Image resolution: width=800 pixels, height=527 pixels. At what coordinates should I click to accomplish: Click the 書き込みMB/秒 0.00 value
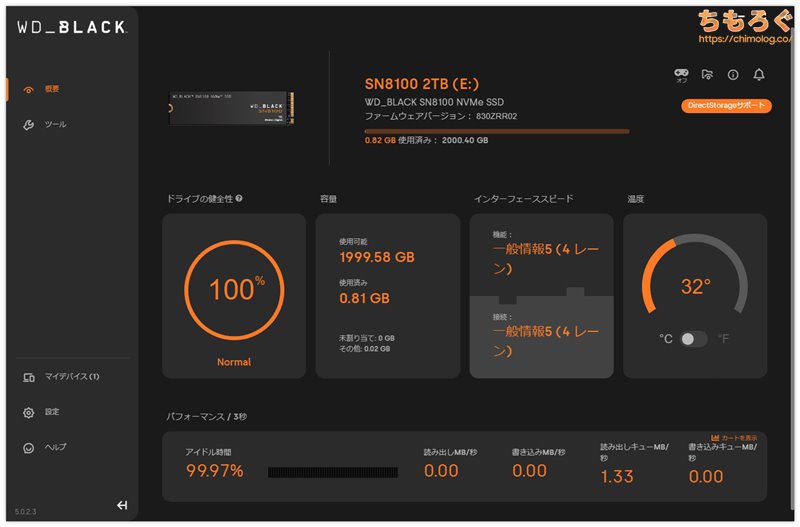click(x=529, y=471)
